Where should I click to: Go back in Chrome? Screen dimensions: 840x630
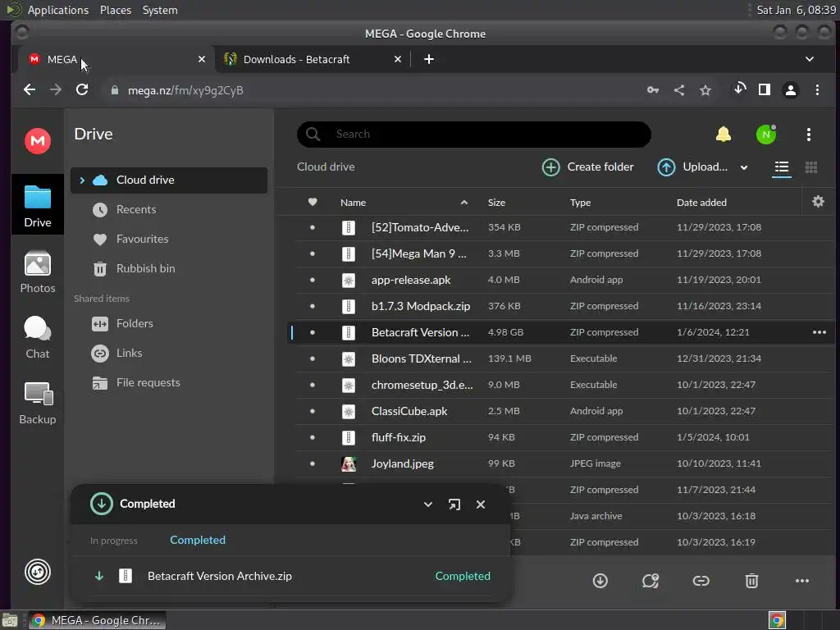(30, 89)
